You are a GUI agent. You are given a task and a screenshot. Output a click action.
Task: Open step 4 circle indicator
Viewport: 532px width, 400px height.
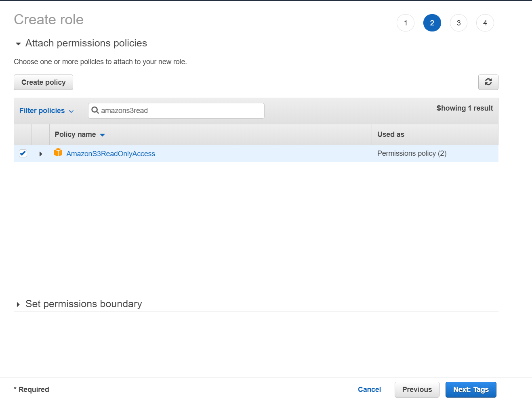(485, 23)
